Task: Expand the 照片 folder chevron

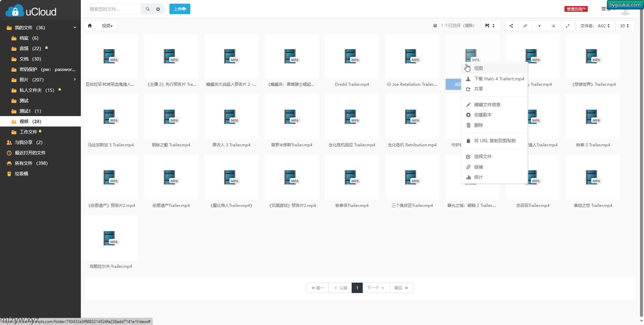Action: coord(75,79)
